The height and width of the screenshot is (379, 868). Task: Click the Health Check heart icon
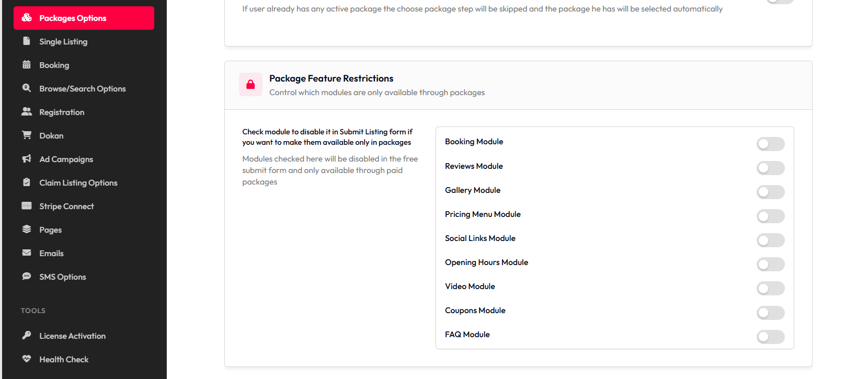click(x=27, y=359)
